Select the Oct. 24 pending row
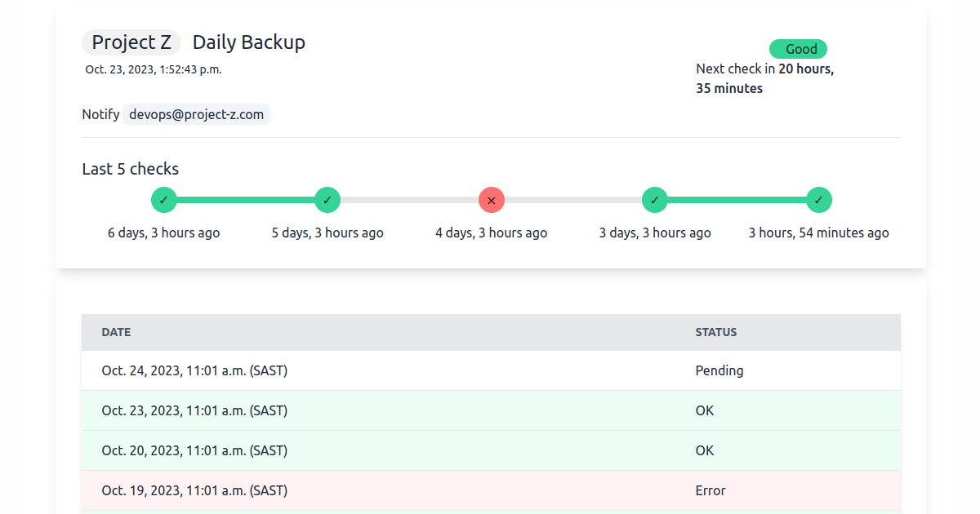 pyautogui.click(x=491, y=370)
